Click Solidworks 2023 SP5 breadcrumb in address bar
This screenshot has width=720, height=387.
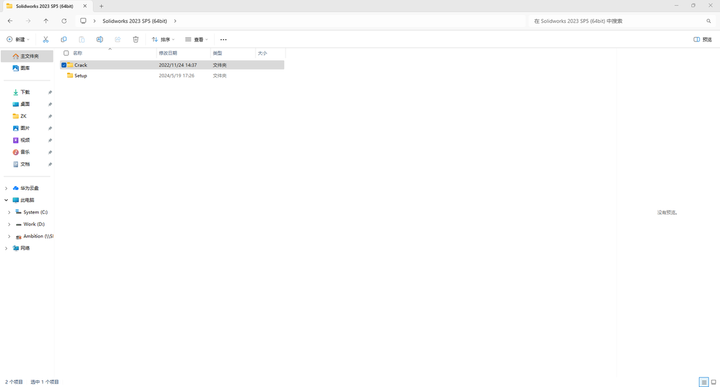coord(135,21)
